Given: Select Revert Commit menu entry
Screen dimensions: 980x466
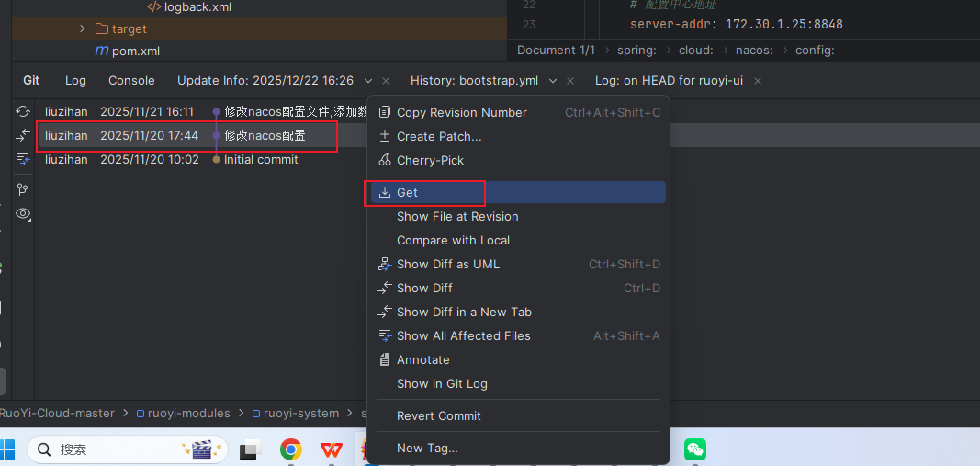Looking at the screenshot, I should point(518,416).
